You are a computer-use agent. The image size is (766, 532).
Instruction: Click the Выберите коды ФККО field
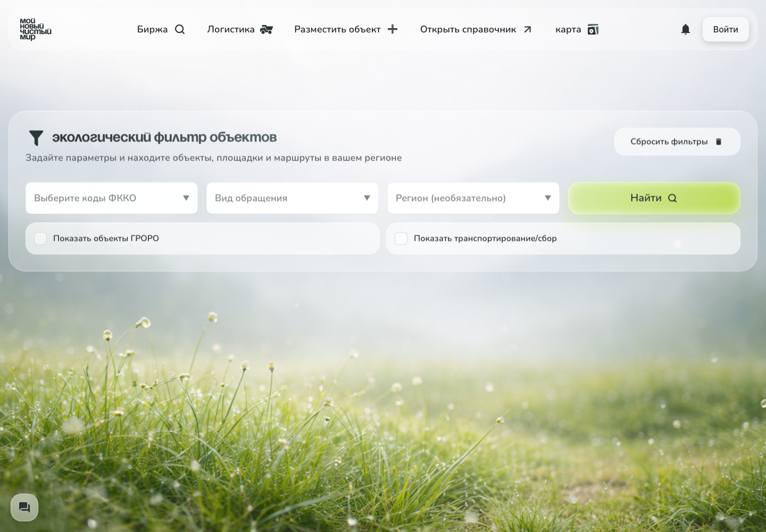[112, 198]
